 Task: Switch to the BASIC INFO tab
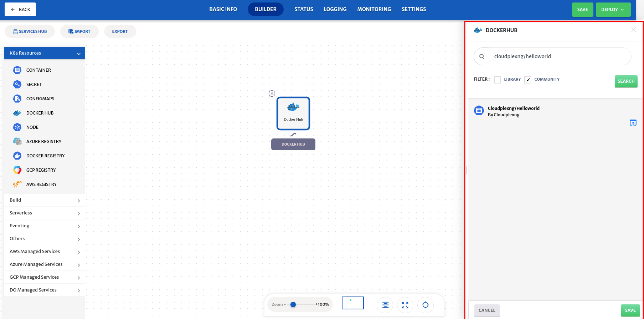coord(223,9)
